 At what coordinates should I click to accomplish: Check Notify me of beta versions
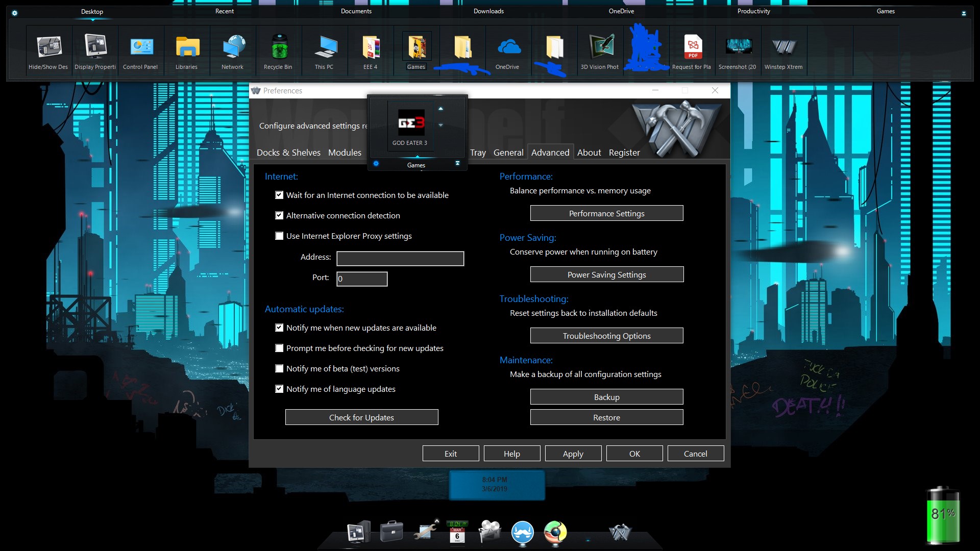tap(279, 368)
